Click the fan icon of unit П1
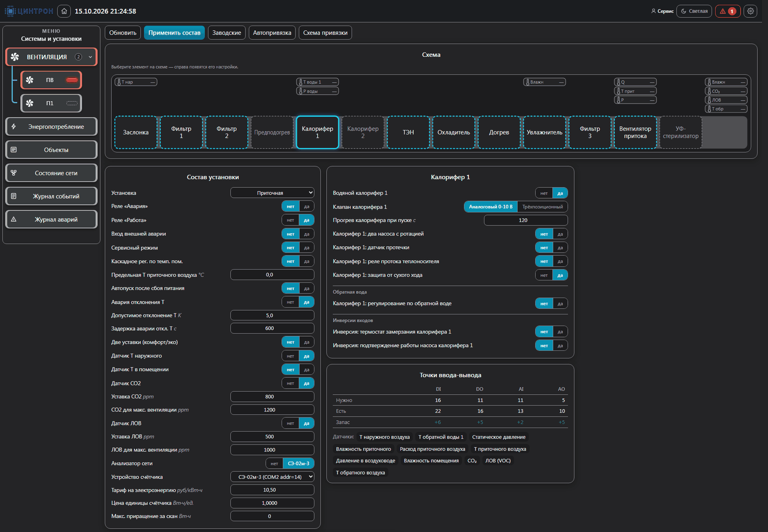Viewport: 768px width, 532px height. point(30,103)
